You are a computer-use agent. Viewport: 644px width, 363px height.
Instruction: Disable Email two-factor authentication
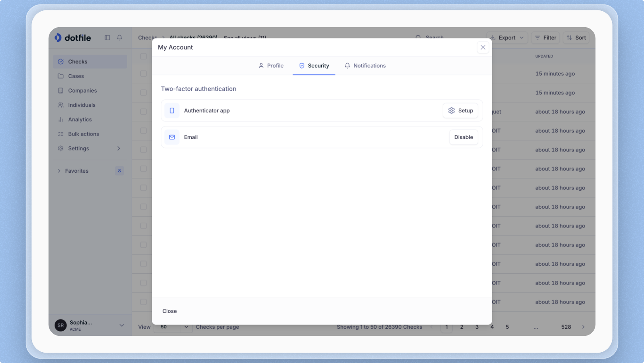[x=464, y=137]
